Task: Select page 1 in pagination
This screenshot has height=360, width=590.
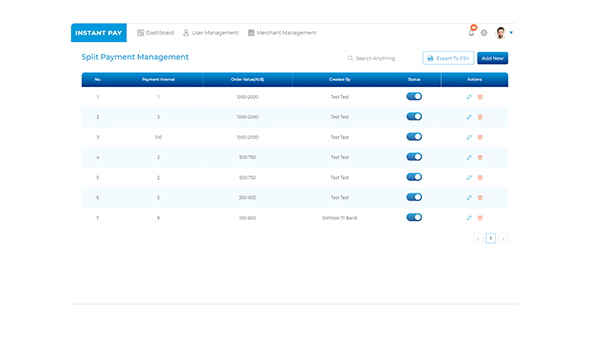Action: 491,238
